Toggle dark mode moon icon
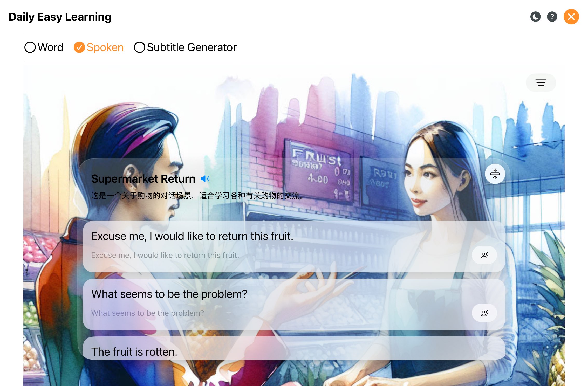 point(535,17)
